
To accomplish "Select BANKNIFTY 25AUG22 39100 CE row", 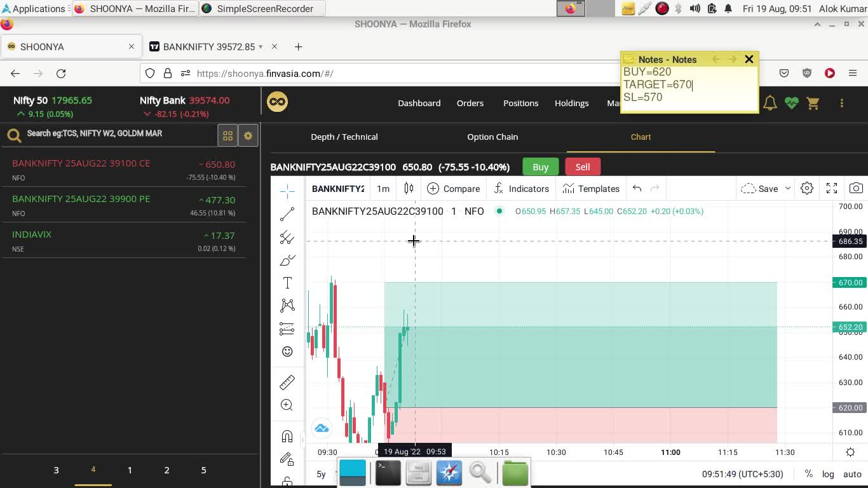I will pyautogui.click(x=124, y=170).
